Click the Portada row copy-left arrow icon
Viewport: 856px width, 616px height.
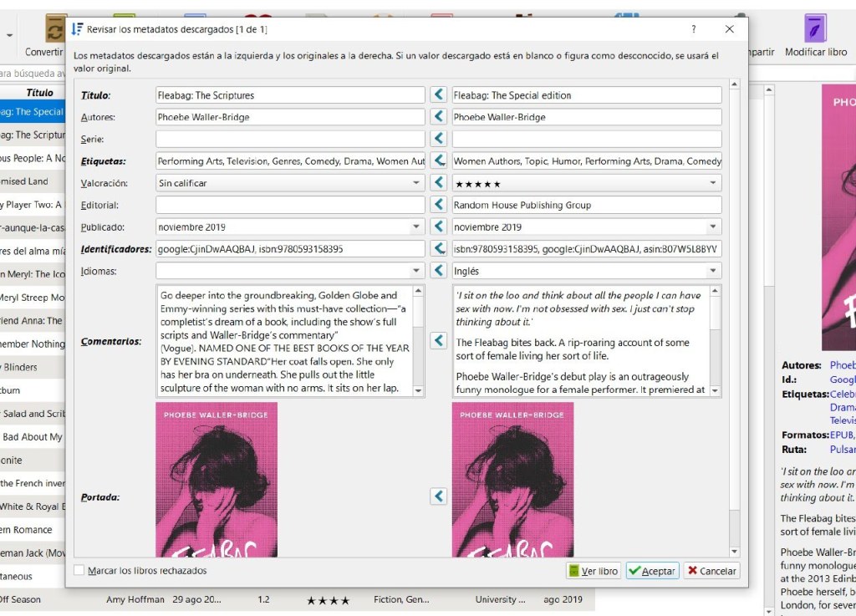click(439, 496)
